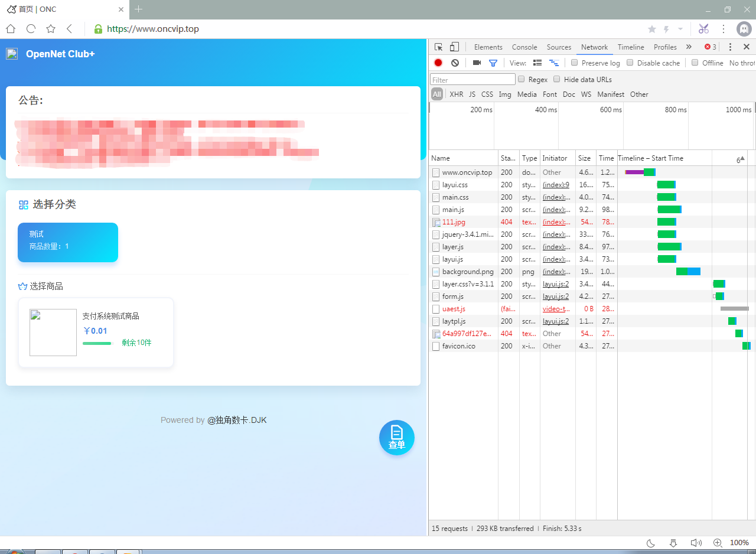
Task: Toggle the device toolbar icon
Action: tap(454, 47)
